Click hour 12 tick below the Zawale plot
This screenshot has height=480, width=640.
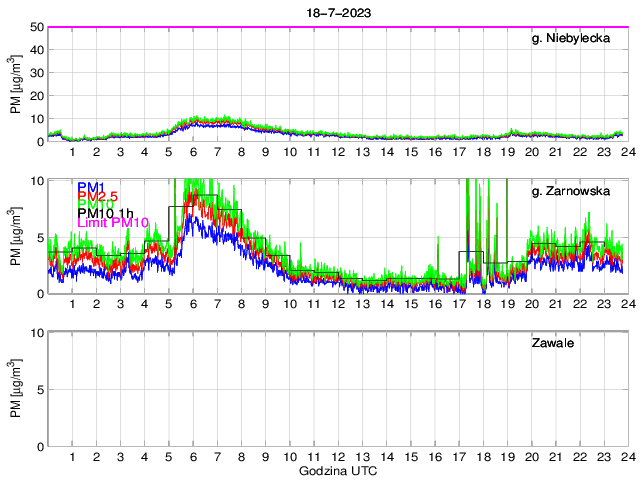tap(337, 457)
